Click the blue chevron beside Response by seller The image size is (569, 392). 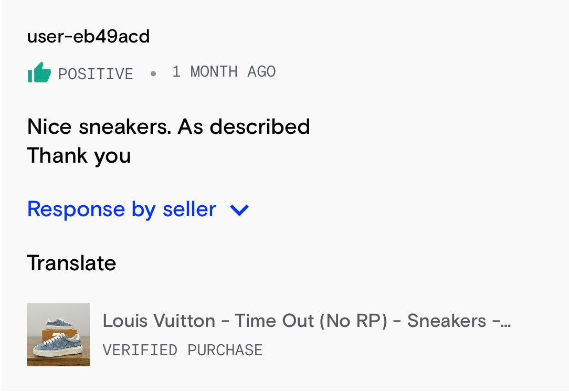[x=239, y=210]
